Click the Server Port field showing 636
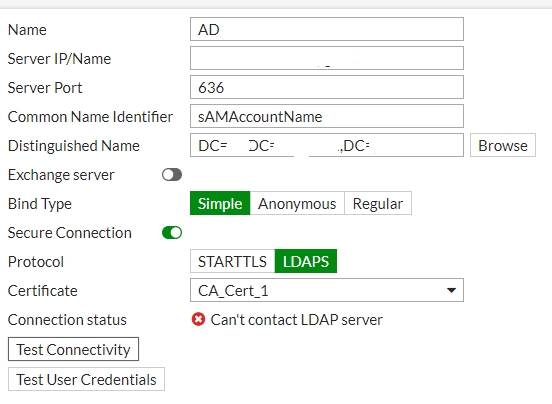The height and width of the screenshot is (404, 552). tap(327, 87)
